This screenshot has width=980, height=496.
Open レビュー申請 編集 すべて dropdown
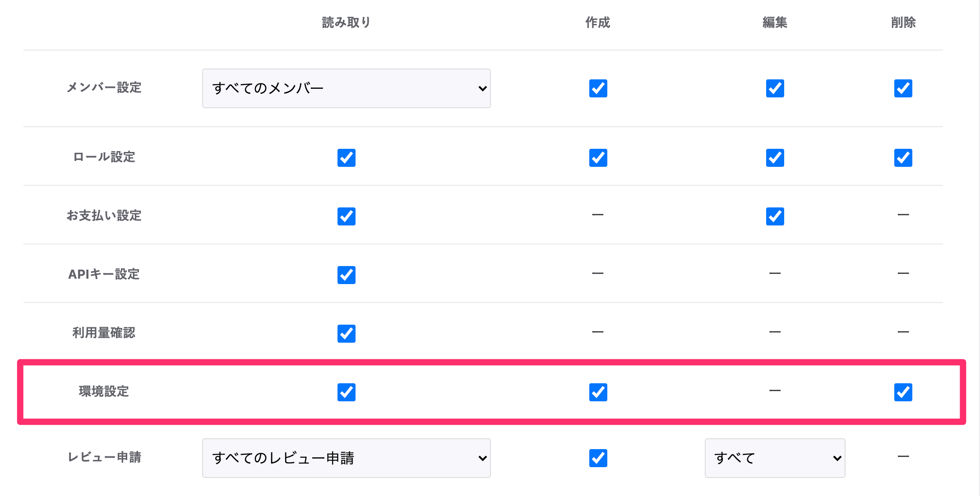[775, 458]
